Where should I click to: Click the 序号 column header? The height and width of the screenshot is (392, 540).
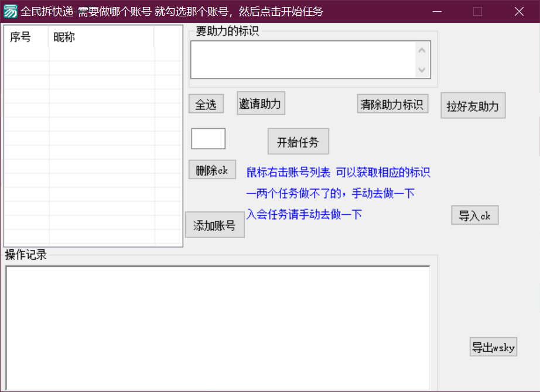(26, 37)
